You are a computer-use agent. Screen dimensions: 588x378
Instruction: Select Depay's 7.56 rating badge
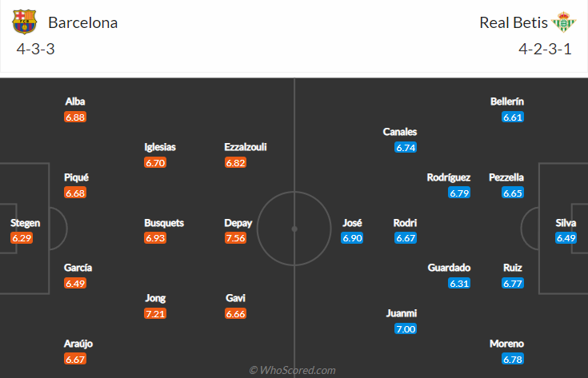coord(235,238)
